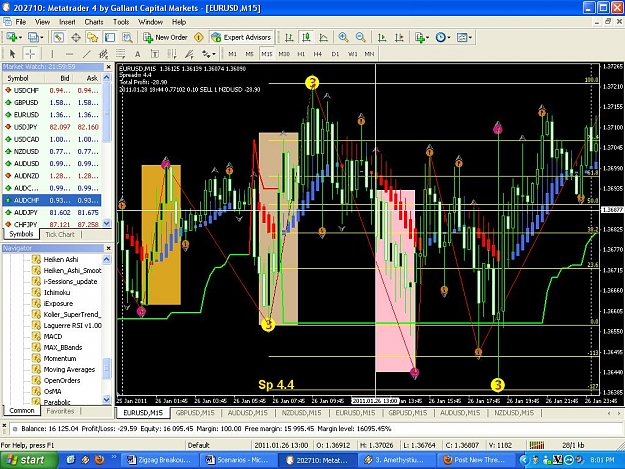This screenshot has width=625, height=469.
Task: Select AUDCHF row in Market Watch
Action: click(x=52, y=200)
